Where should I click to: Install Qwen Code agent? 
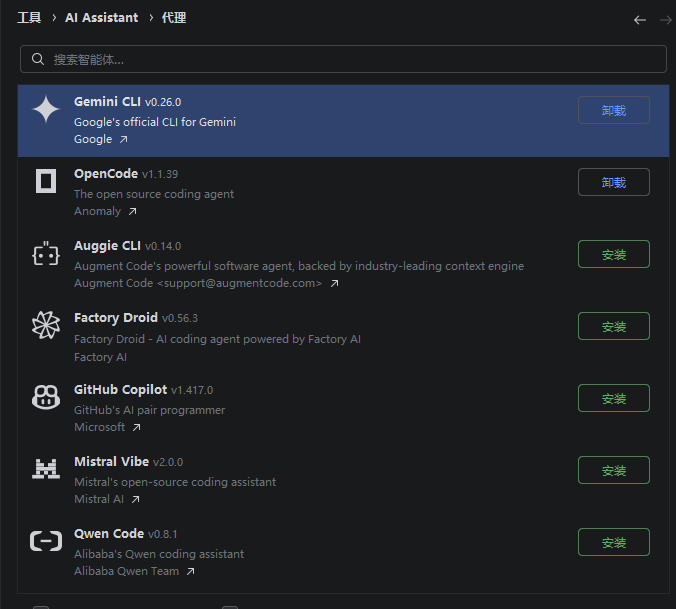point(613,542)
